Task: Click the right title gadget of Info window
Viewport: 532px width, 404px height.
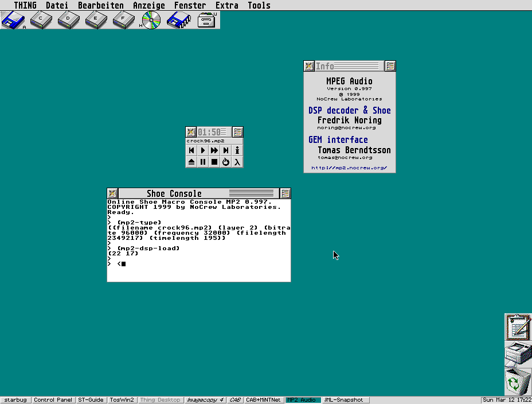Action: [390, 66]
